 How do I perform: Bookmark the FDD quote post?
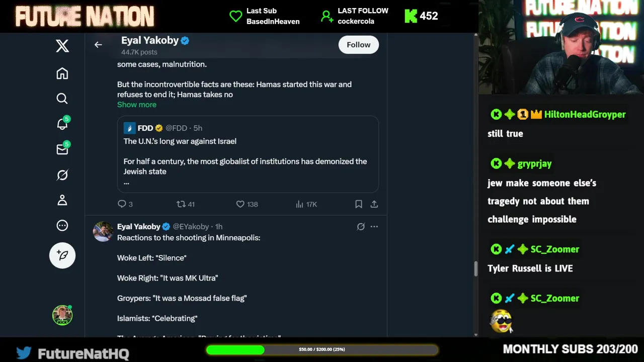pos(359,204)
